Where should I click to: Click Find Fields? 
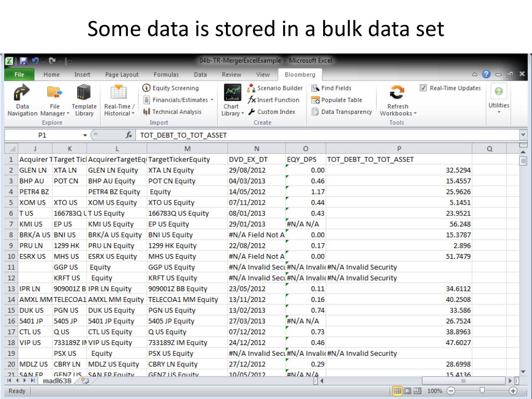331,88
